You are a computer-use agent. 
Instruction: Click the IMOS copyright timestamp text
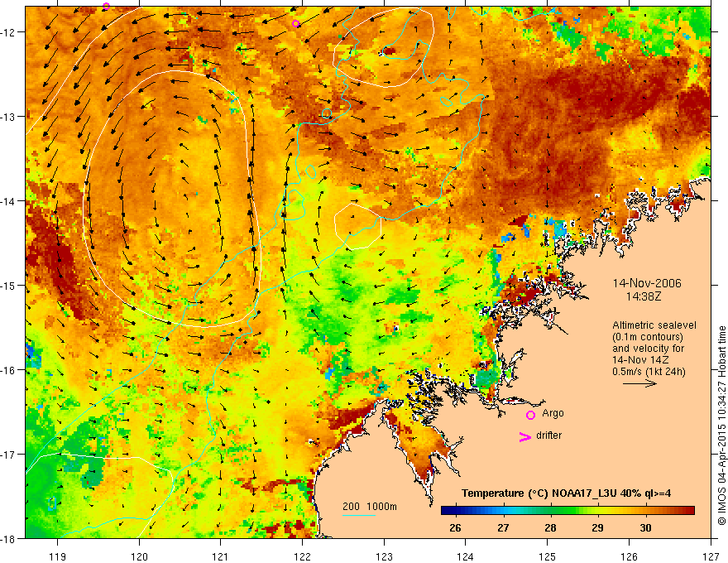pyautogui.click(x=721, y=425)
